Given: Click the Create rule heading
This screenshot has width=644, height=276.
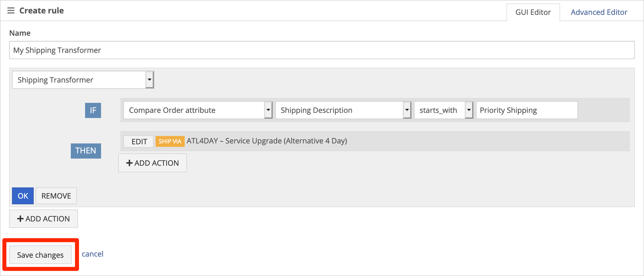Looking at the screenshot, I should 42,11.
